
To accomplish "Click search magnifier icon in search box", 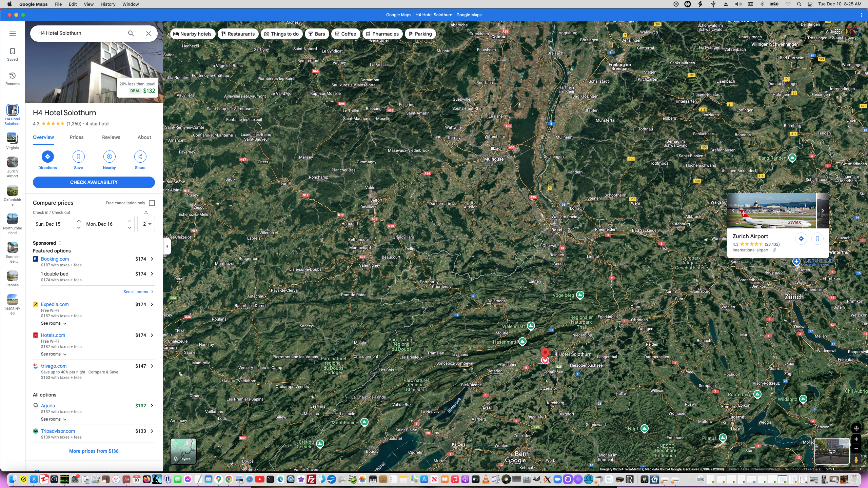I will tap(131, 34).
